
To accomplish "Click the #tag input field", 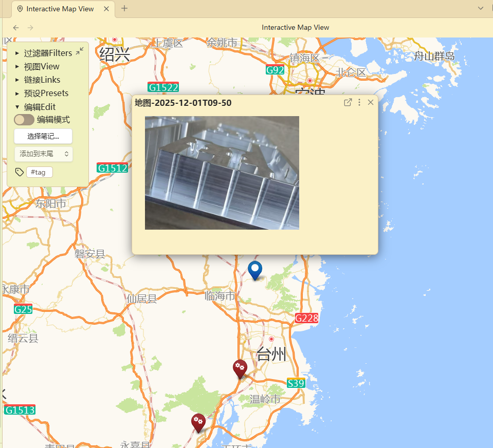I will coord(40,172).
